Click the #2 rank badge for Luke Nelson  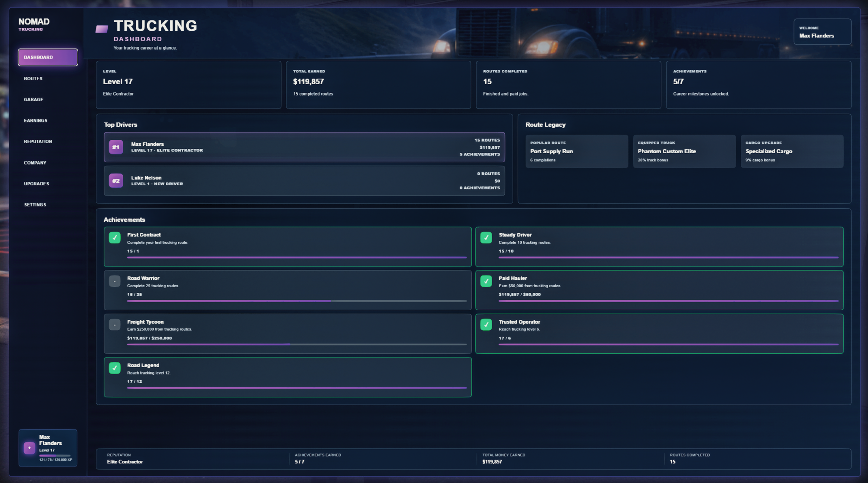point(116,181)
